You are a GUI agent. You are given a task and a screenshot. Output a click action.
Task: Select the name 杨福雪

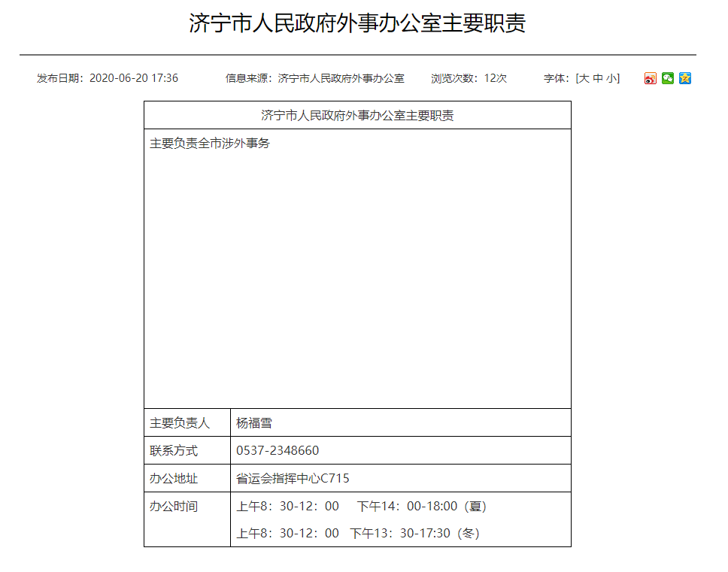(x=254, y=423)
